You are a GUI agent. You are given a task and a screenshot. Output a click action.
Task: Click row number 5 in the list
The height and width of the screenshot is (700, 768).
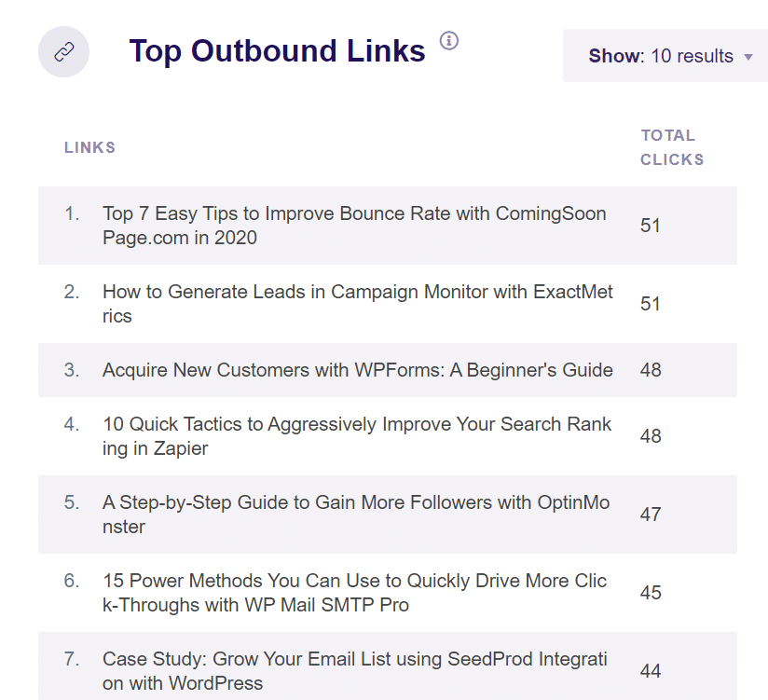coord(73,501)
